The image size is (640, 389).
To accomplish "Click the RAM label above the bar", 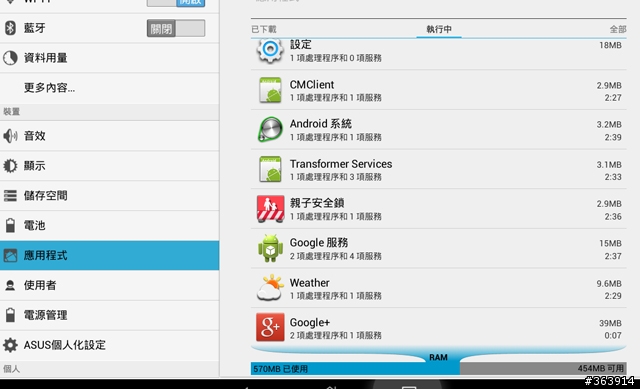I will click(x=438, y=358).
